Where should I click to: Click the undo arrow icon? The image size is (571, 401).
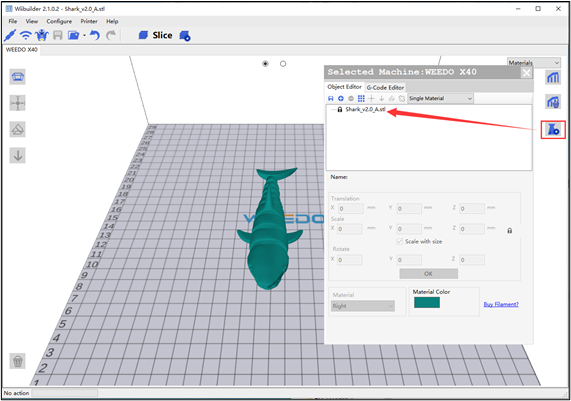tap(95, 35)
